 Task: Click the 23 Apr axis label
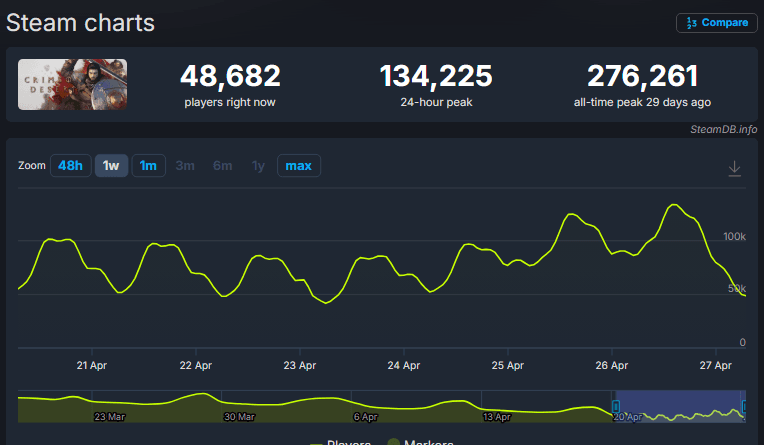point(300,365)
